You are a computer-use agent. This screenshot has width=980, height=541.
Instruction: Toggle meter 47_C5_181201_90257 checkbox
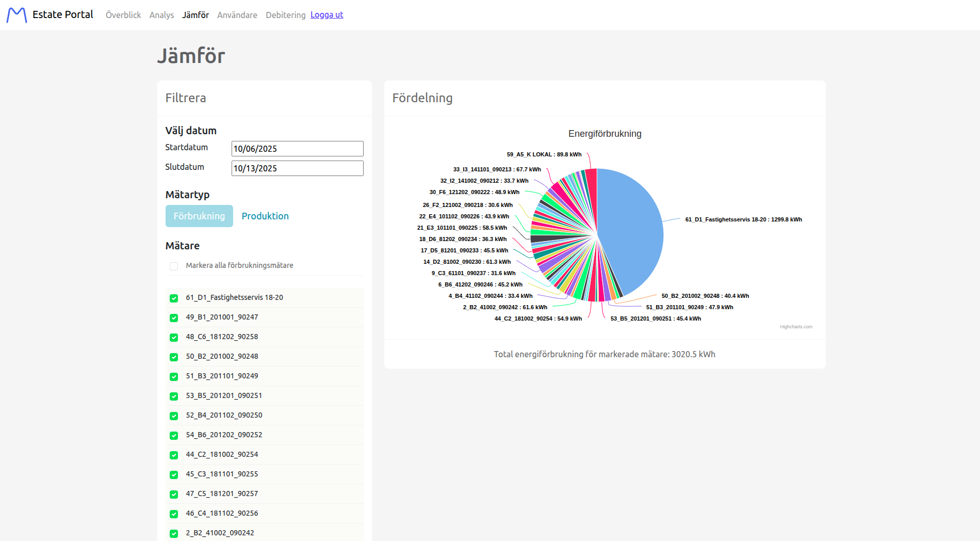point(174,494)
